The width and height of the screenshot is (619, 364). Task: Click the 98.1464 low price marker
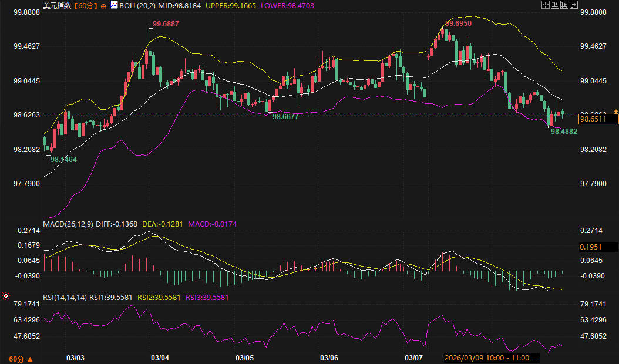pos(63,159)
